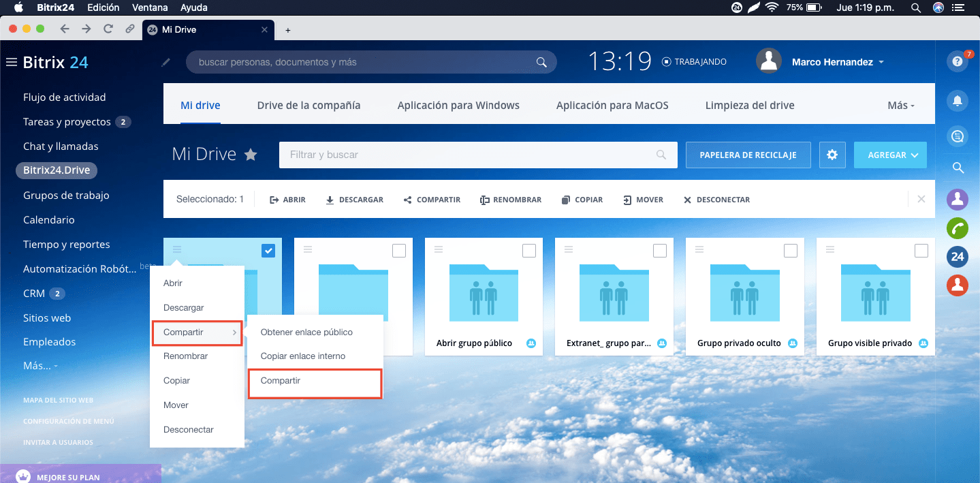Image resolution: width=980 pixels, height=483 pixels.
Task: Choose Abrir in the context menu
Action: point(173,283)
